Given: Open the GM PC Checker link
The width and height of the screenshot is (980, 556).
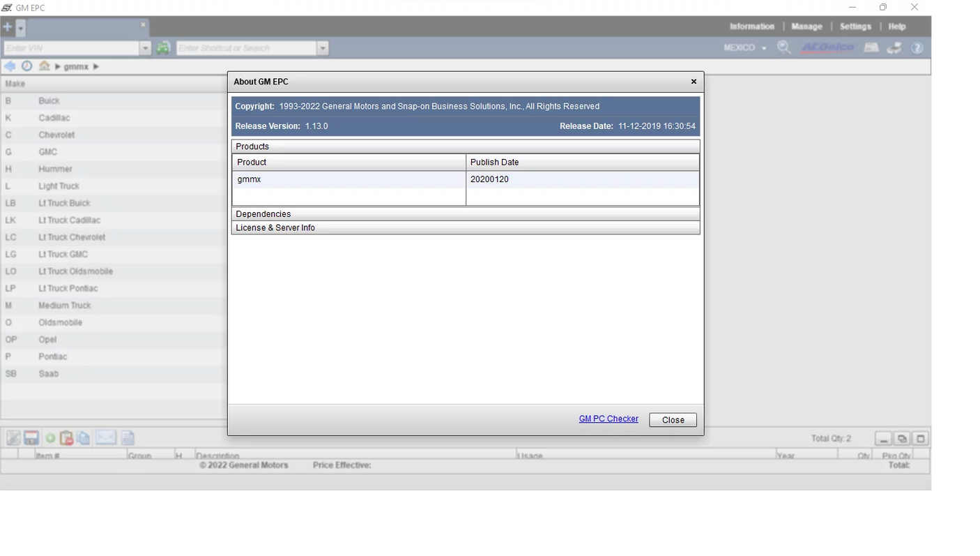Looking at the screenshot, I should pos(608,419).
